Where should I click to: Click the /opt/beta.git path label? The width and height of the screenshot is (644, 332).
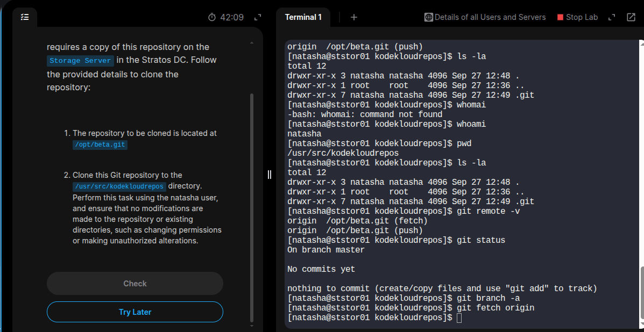100,145
